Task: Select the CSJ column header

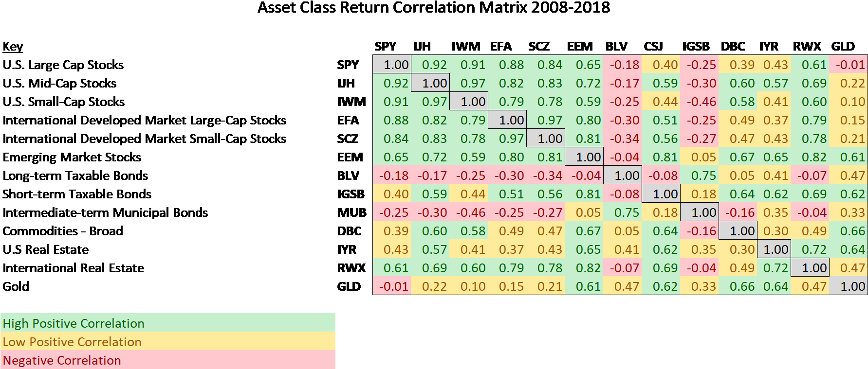Action: point(653,46)
